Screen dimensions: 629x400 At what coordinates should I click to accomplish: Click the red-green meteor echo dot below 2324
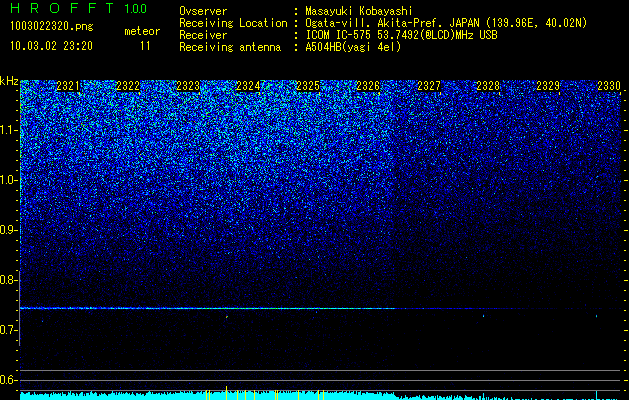[x=227, y=317]
